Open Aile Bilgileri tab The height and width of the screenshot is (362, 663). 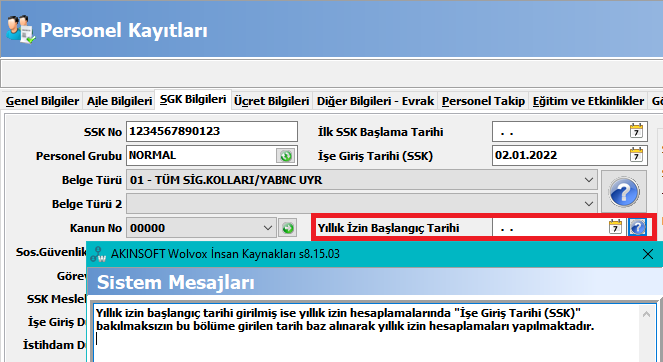119,101
